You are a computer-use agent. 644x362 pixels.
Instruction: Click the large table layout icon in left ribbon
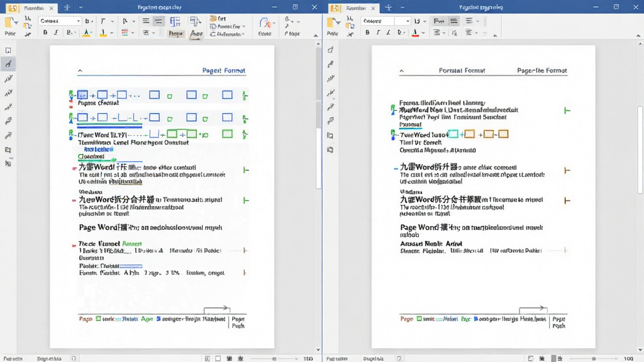coord(175,22)
